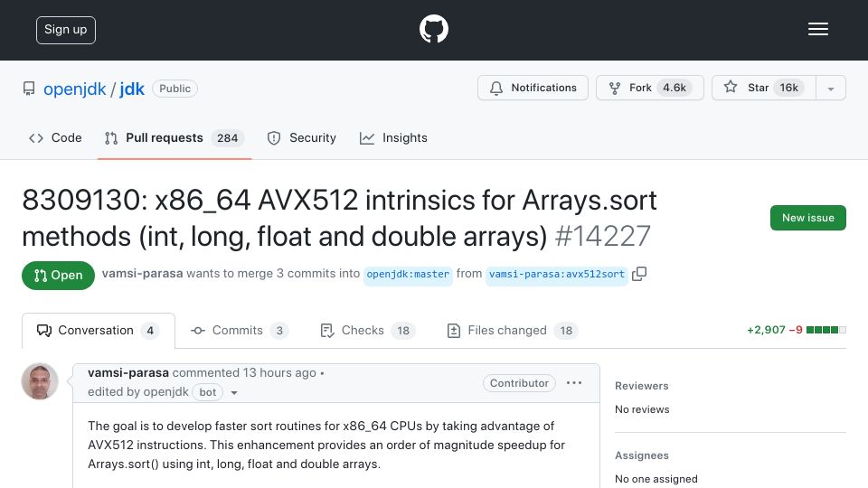The width and height of the screenshot is (868, 488).
Task: Click the 13 hours ago timestamp
Action: click(x=279, y=373)
